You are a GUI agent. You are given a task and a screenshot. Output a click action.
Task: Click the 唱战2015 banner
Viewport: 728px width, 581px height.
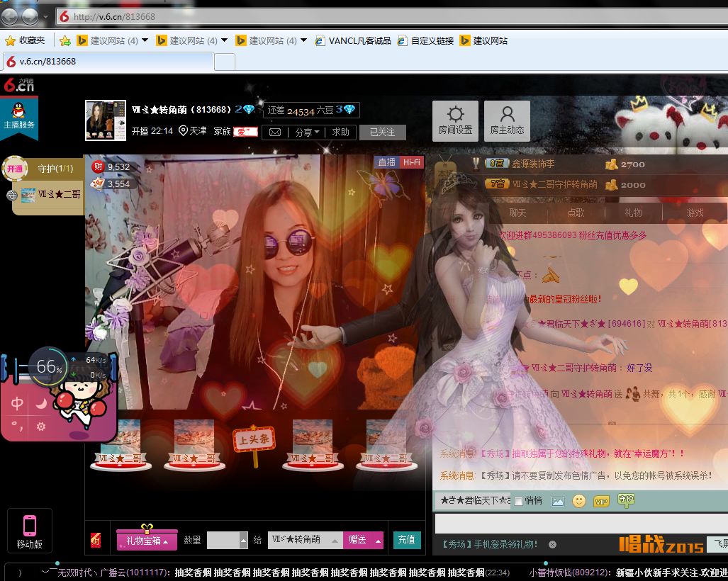point(661,544)
